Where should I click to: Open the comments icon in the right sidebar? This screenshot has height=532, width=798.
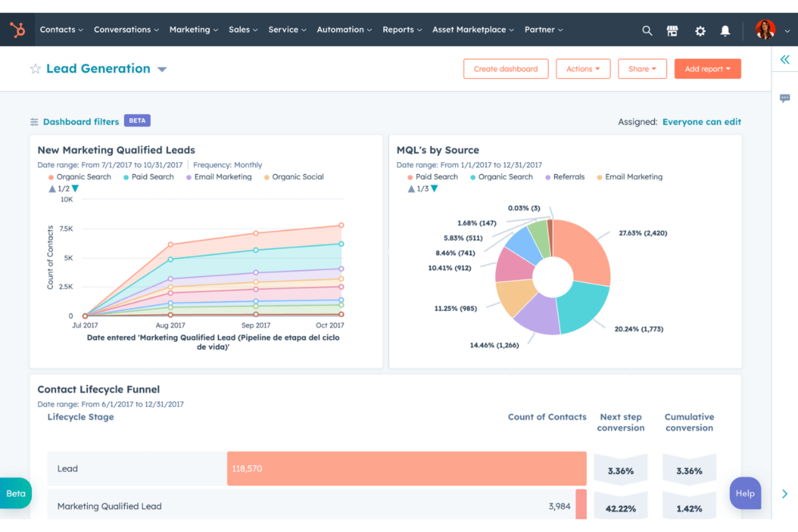pos(785,98)
